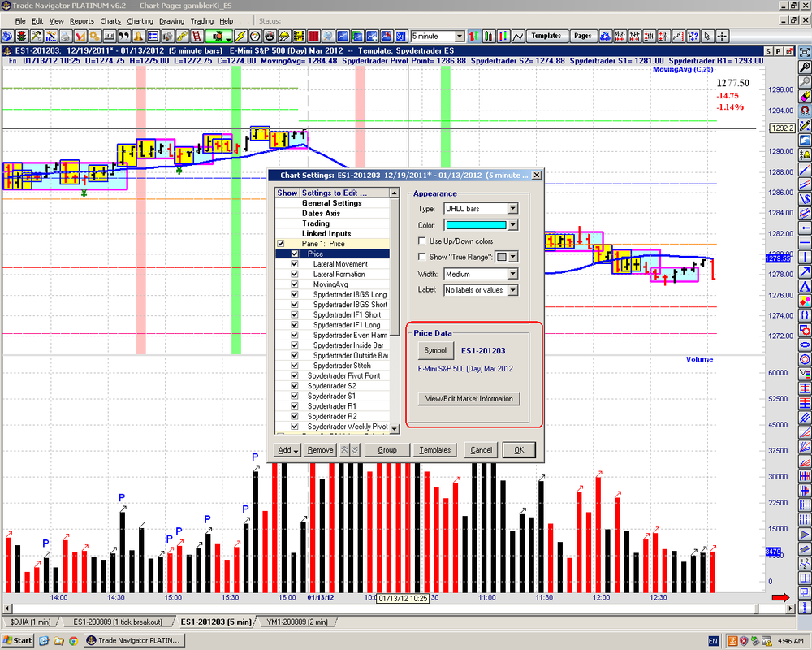Open the Trading menu in the menu bar
Viewport: 812px width, 650px height.
[201, 21]
